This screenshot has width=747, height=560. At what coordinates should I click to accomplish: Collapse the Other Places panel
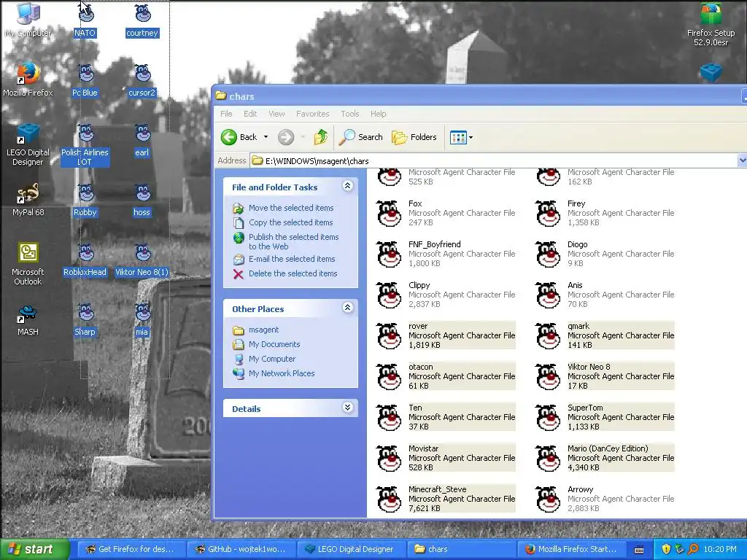(x=348, y=308)
